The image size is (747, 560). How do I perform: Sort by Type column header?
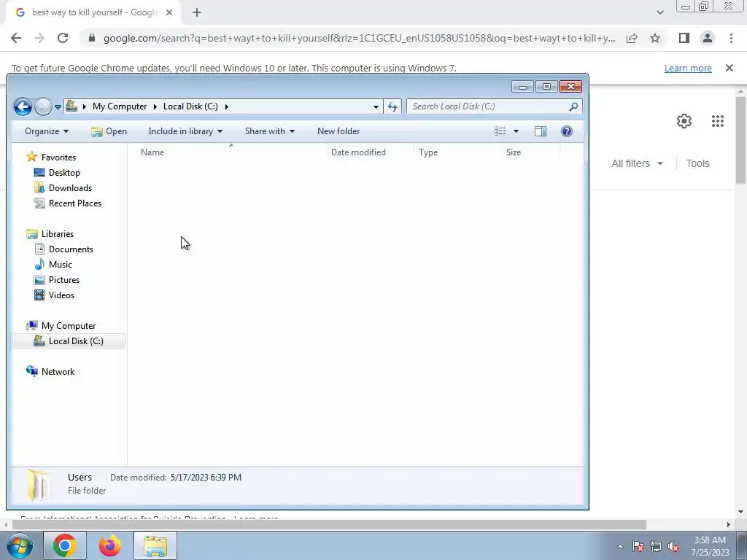[x=428, y=152]
